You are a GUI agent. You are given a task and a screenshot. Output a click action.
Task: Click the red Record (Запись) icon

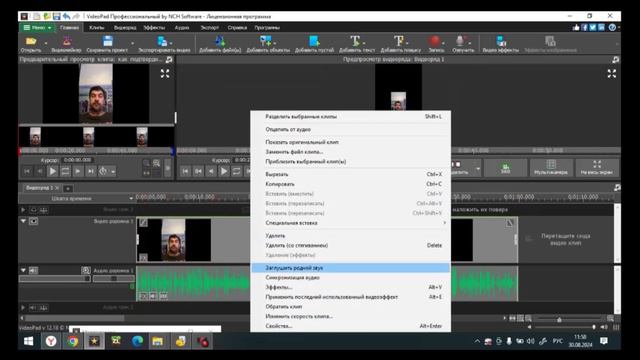click(435, 41)
